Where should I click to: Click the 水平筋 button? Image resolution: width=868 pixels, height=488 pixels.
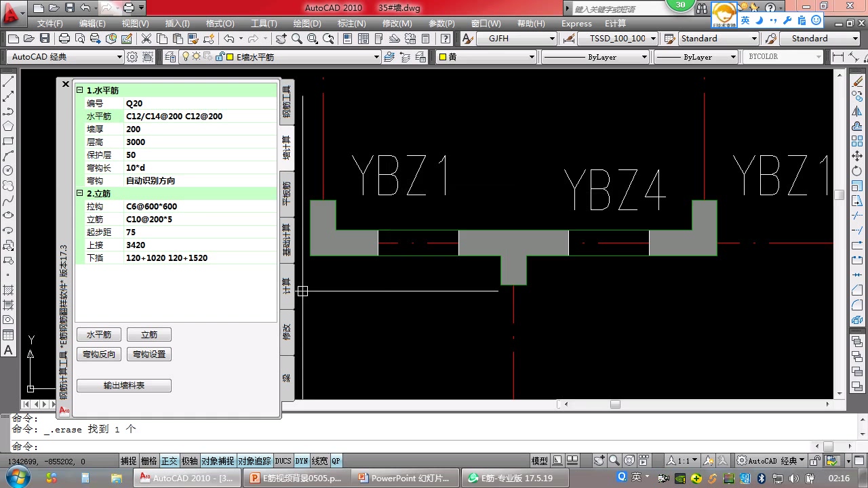[98, 335]
